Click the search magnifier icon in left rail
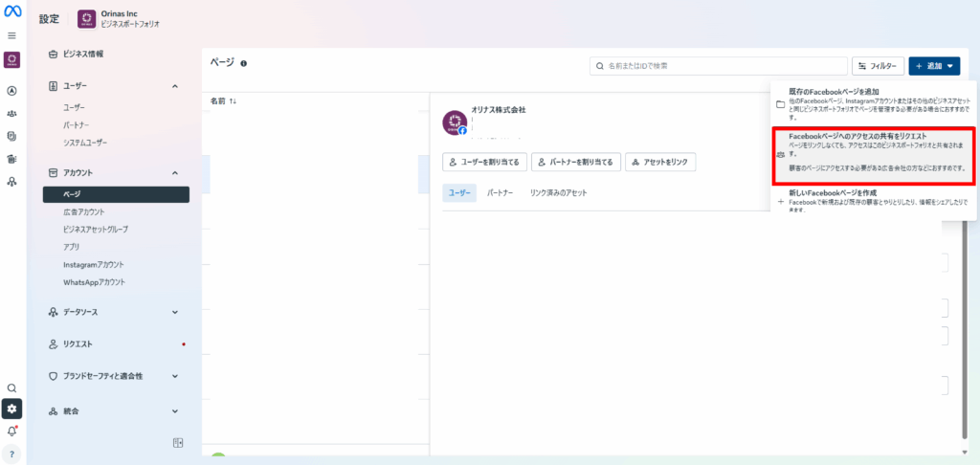The height and width of the screenshot is (465, 980). pyautogui.click(x=11, y=387)
